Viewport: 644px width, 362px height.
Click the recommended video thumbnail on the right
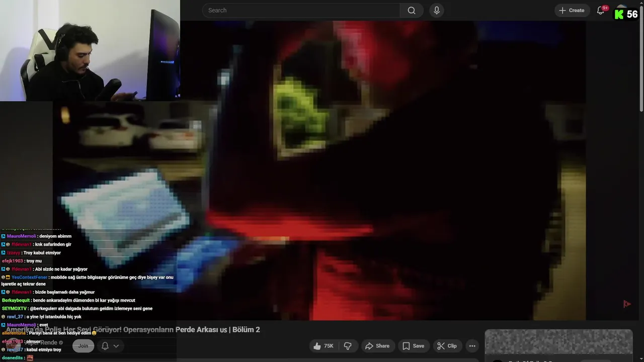click(558, 342)
